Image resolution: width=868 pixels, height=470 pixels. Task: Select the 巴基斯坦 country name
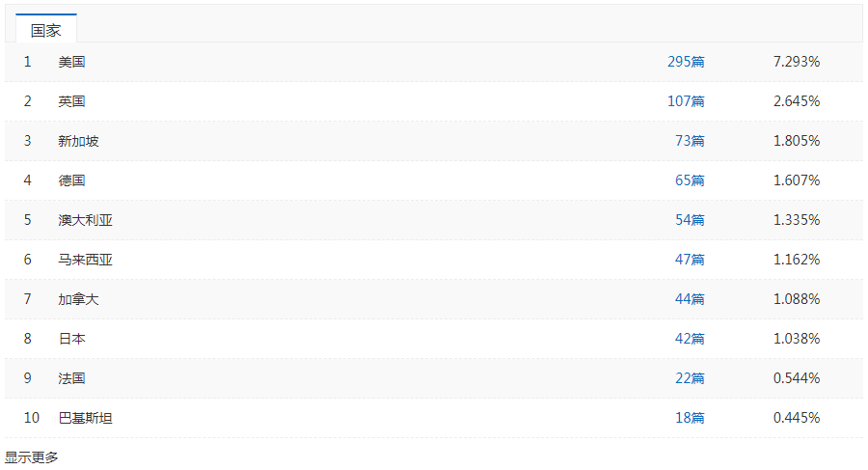tap(85, 418)
